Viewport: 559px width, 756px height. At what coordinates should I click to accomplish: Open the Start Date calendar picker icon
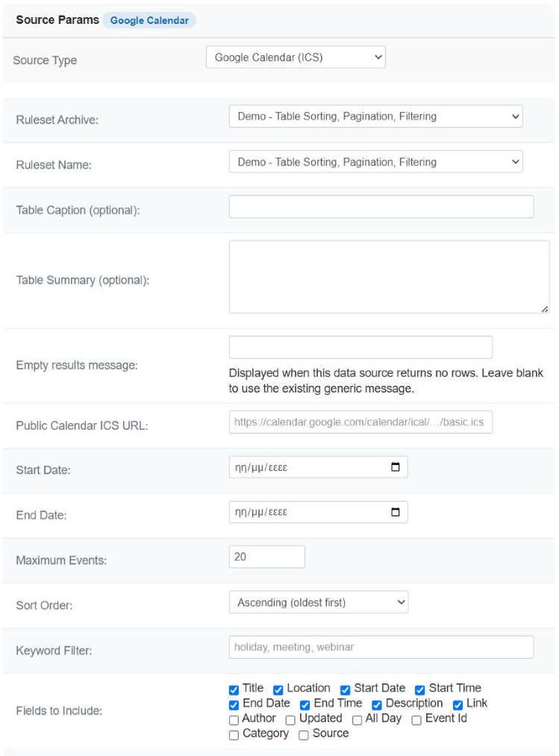395,466
